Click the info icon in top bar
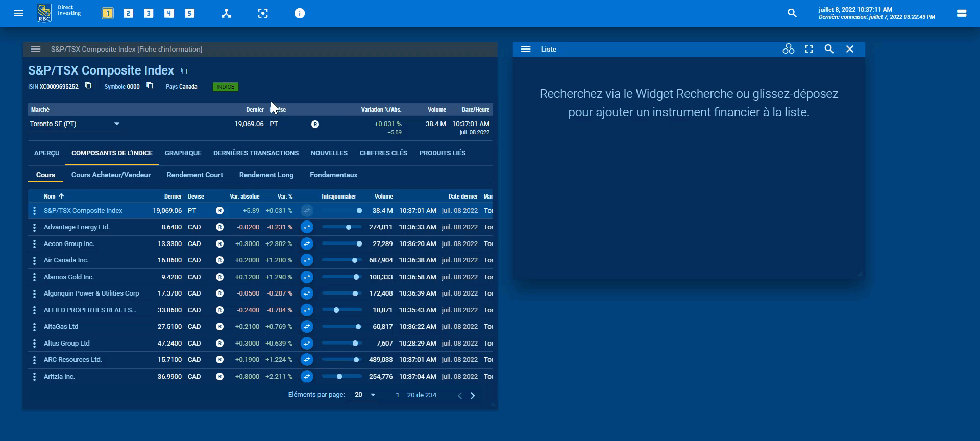This screenshot has height=441, width=980. (x=300, y=13)
